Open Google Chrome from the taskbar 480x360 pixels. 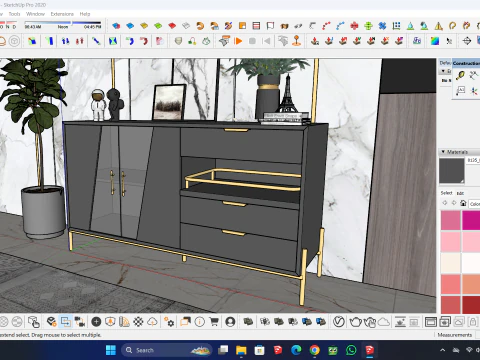(x=314, y=350)
